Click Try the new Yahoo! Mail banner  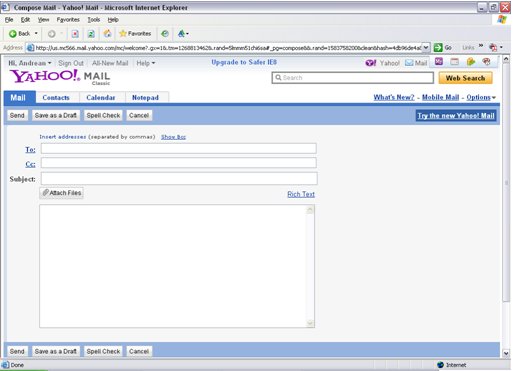point(456,116)
